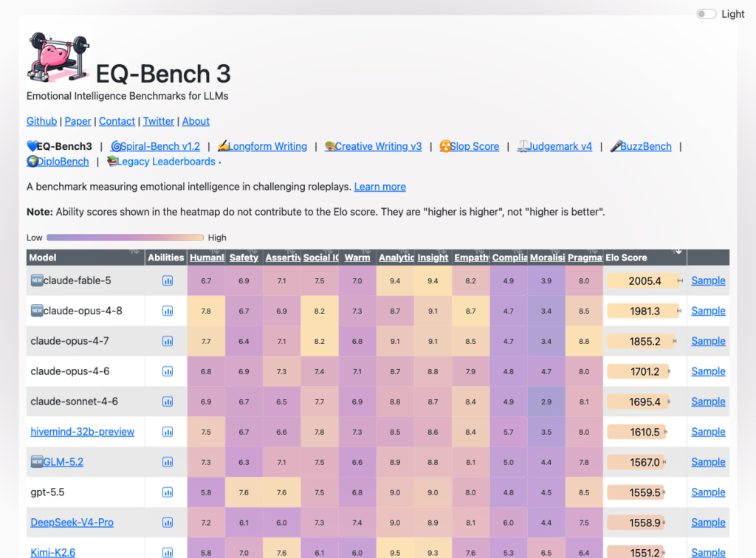Click NEW badge next to claude-fable-5
This screenshot has height=558, width=756.
pyautogui.click(x=37, y=280)
